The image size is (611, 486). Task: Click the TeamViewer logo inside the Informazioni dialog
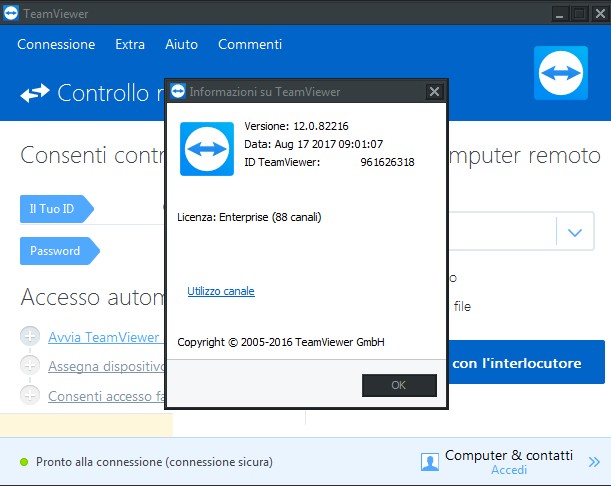(x=207, y=149)
